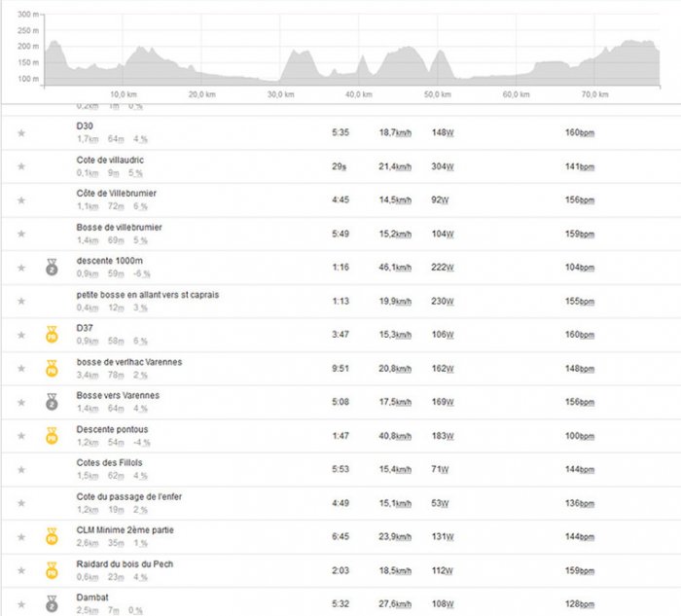Click PR medal for Raidard du bois du Pech
The width and height of the screenshot is (681, 616).
52,570
